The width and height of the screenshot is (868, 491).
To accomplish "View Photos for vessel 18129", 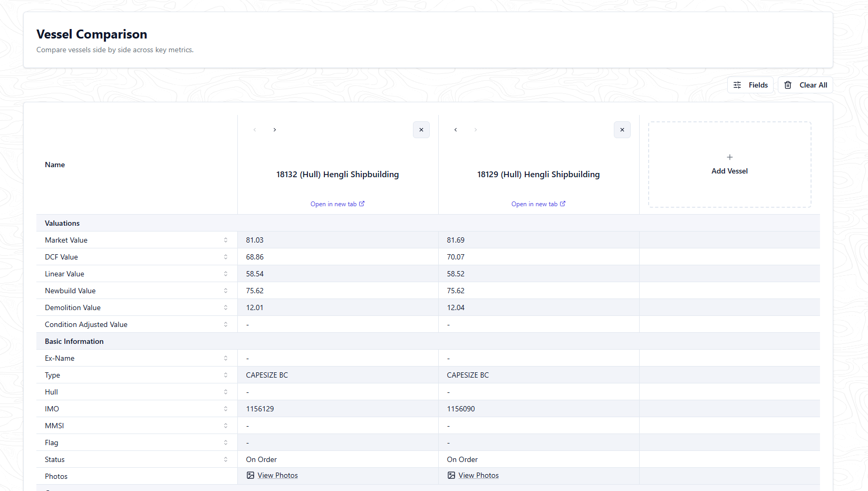I will coord(473,475).
